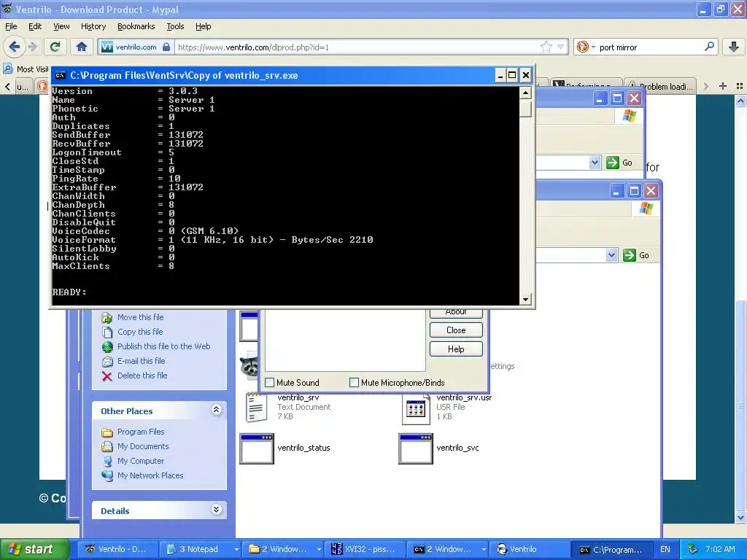Click the tray clock showing 7:02 AM
Image resolution: width=747 pixels, height=560 pixels.
(x=720, y=549)
